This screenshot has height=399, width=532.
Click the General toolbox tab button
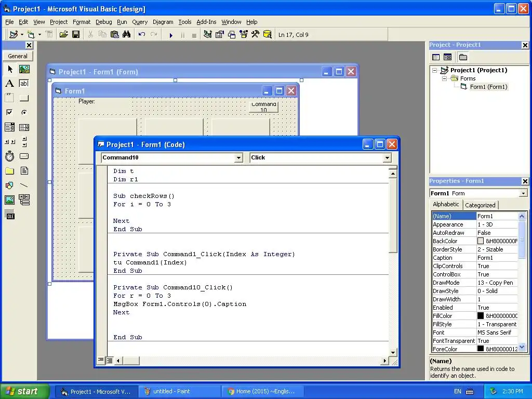coord(18,56)
